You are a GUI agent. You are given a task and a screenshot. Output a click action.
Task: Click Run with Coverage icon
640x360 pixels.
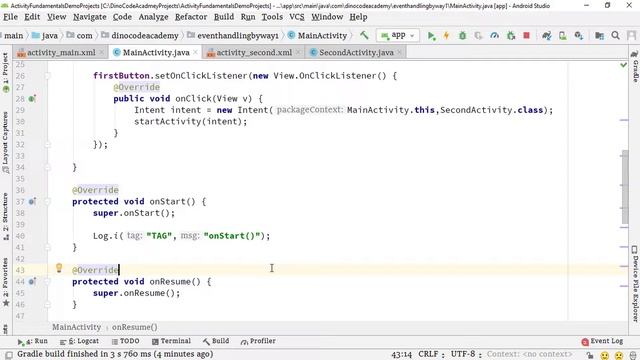pos(478,36)
